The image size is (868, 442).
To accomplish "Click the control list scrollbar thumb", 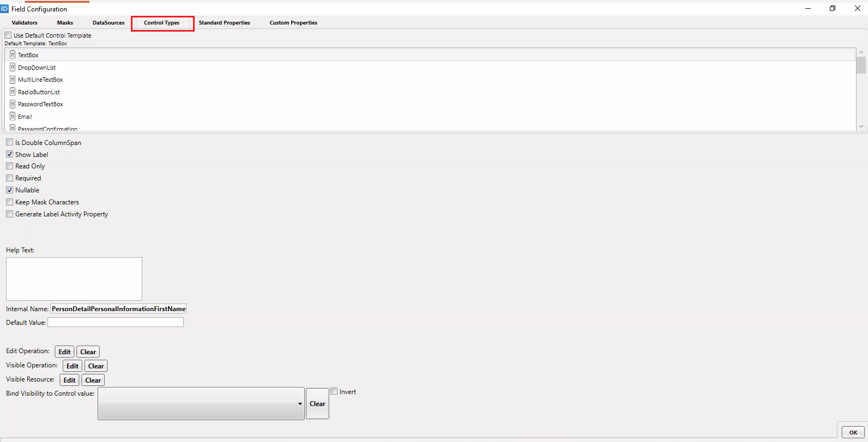I will coord(861,65).
